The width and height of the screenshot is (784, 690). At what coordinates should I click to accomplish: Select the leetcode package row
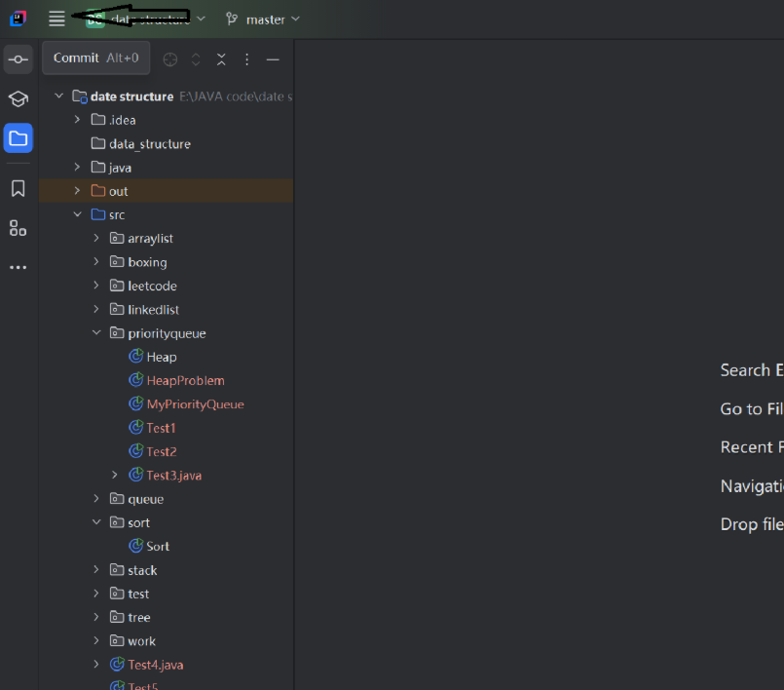(x=166, y=286)
